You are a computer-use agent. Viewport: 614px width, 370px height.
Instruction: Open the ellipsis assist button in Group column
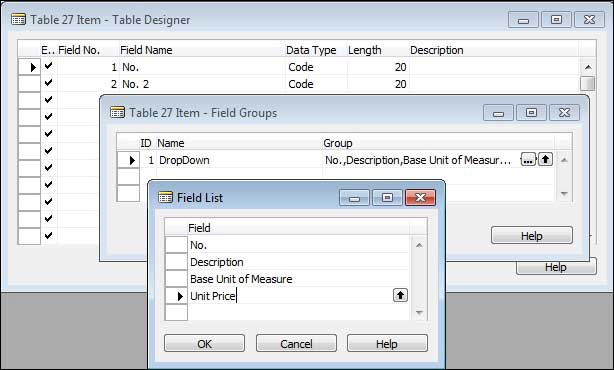coord(528,160)
